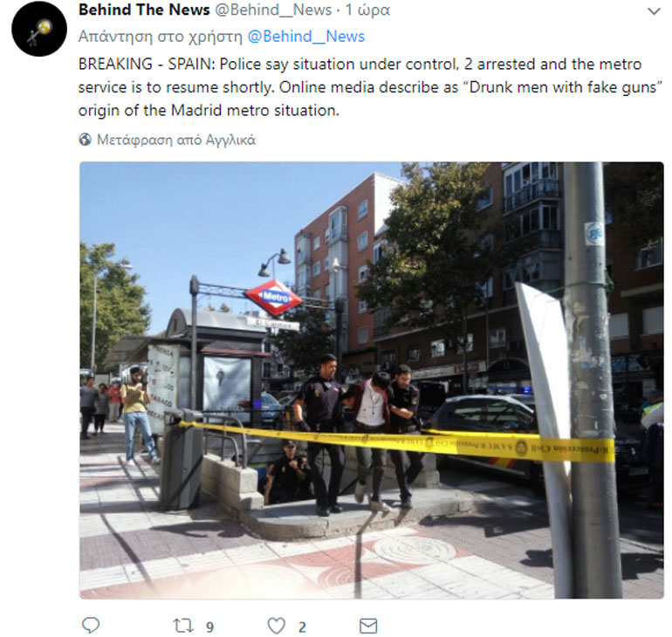Viewport: 672px width, 637px height.
Task: Click the like count showing 2
Action: click(302, 627)
